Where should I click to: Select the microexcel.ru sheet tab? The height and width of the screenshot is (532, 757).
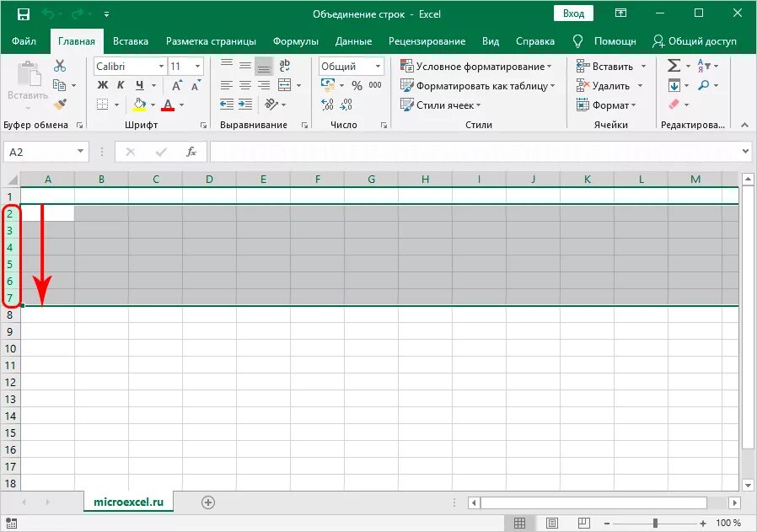[128, 502]
